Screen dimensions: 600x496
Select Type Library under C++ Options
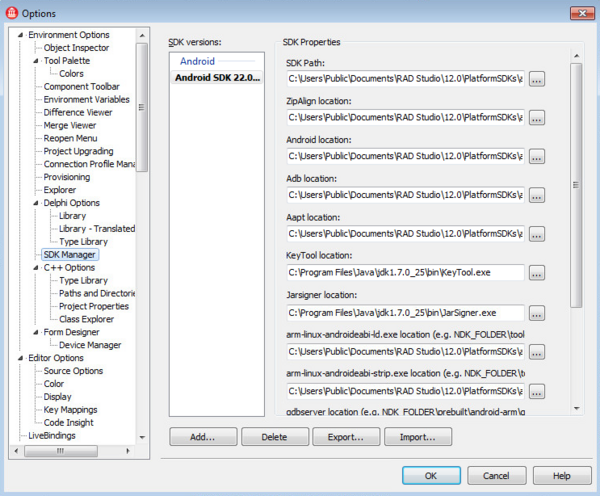(x=83, y=281)
